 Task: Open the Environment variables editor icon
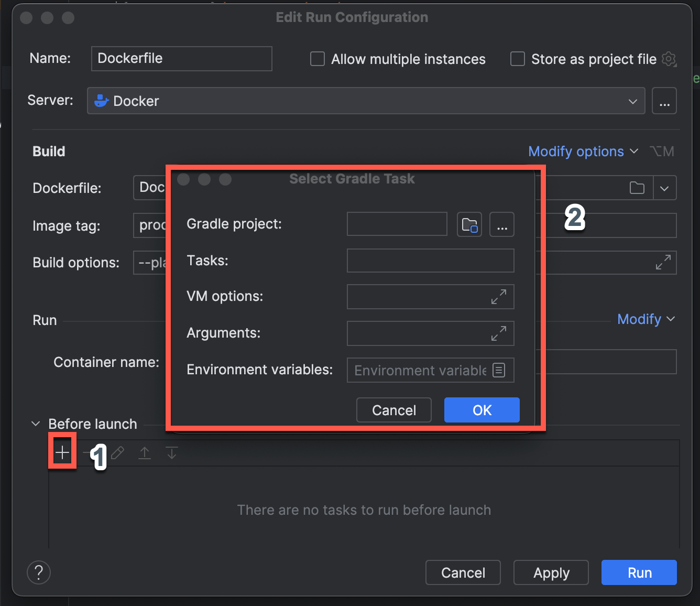pos(499,370)
